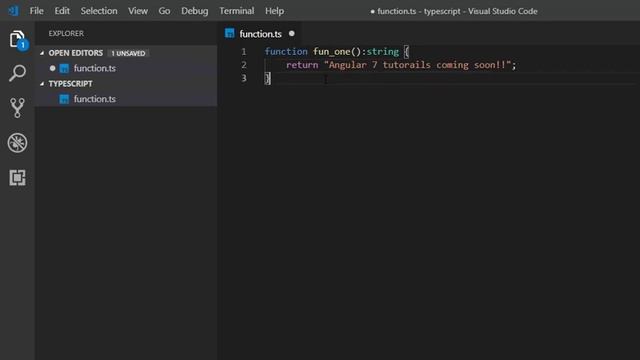The image size is (640, 360).
Task: Open the Debug menu
Action: [195, 11]
